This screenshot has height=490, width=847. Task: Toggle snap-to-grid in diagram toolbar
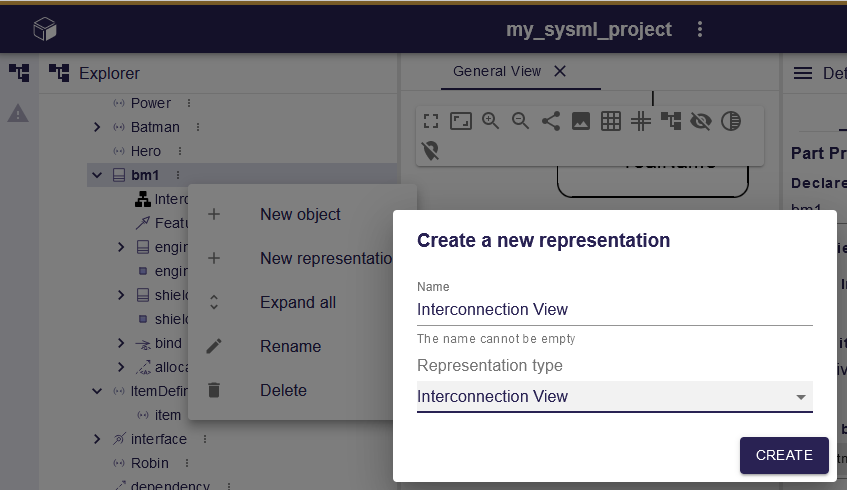point(641,121)
